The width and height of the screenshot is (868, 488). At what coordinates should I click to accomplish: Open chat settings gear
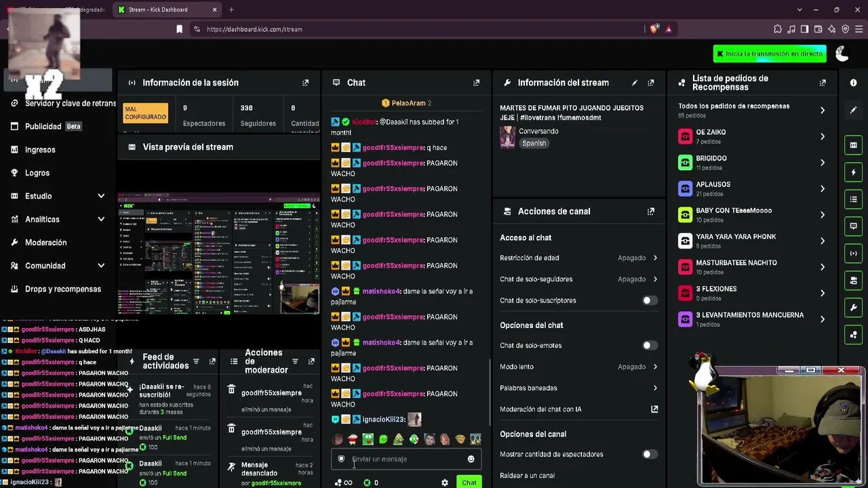click(x=445, y=483)
